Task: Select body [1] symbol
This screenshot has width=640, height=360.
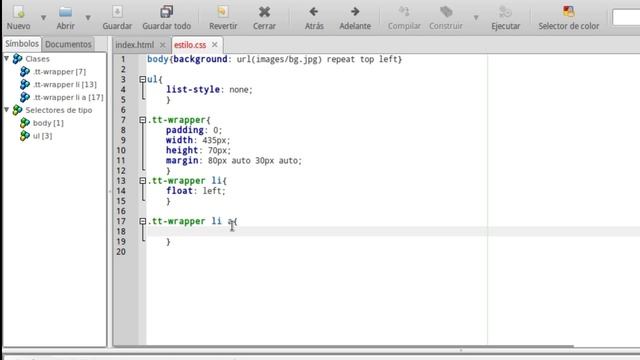Action: coord(48,123)
